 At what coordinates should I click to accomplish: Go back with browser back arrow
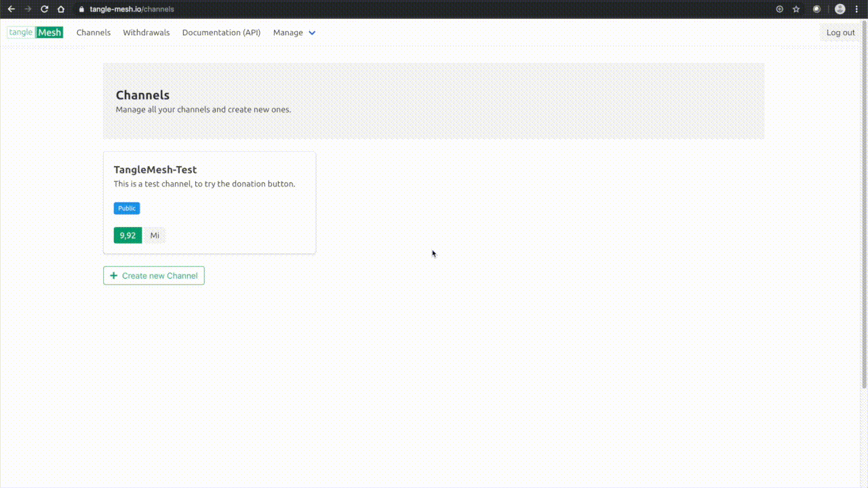click(x=11, y=9)
